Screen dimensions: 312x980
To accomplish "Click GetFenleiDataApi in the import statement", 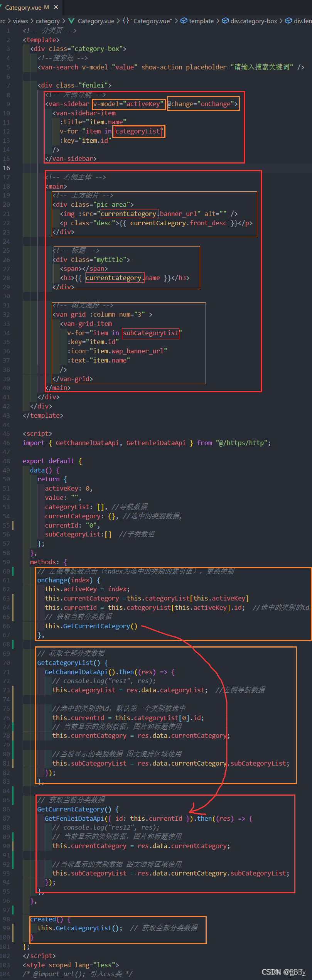I will [x=156, y=443].
